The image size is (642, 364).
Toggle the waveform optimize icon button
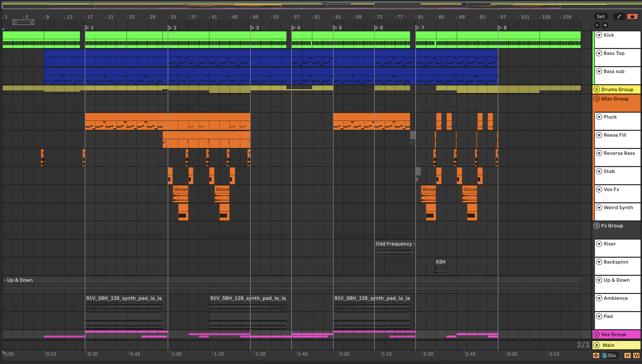tap(596, 355)
